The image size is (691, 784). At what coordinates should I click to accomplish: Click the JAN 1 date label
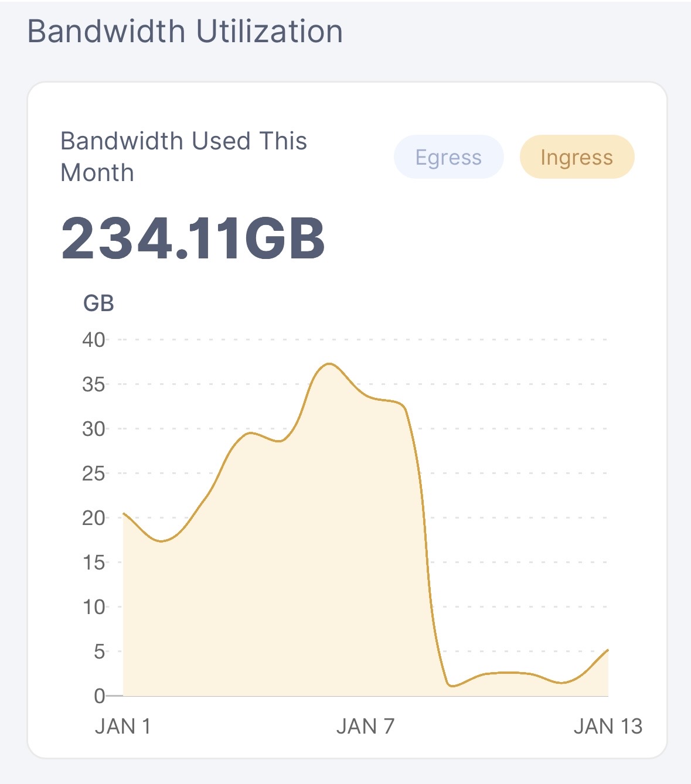(x=123, y=727)
